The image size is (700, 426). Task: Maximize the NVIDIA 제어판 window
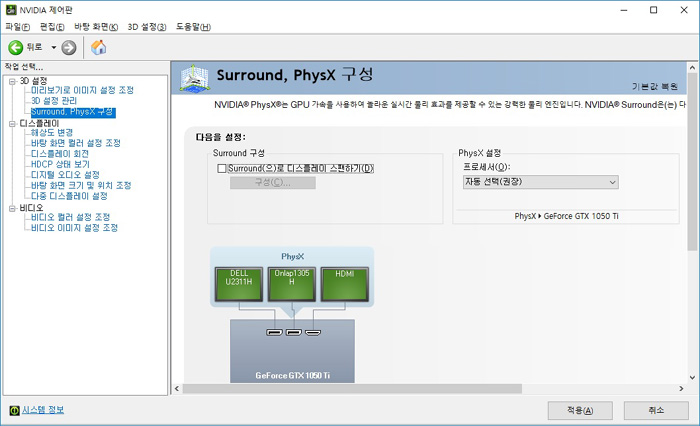click(654, 10)
